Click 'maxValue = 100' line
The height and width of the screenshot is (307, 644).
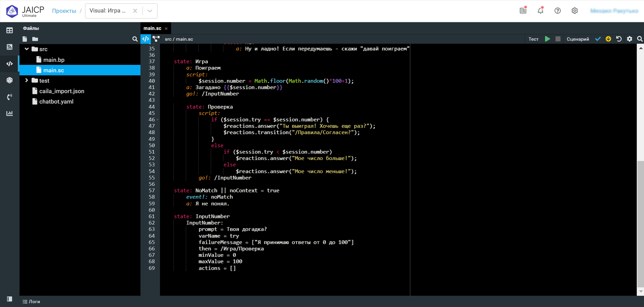[220, 261]
